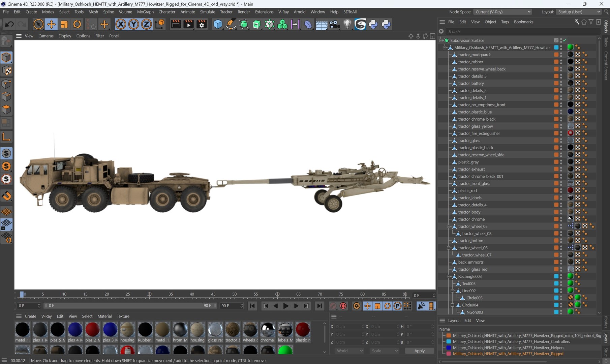The width and height of the screenshot is (610, 364).
Task: Click the Helpers layer blue swatch
Action: [x=449, y=348]
